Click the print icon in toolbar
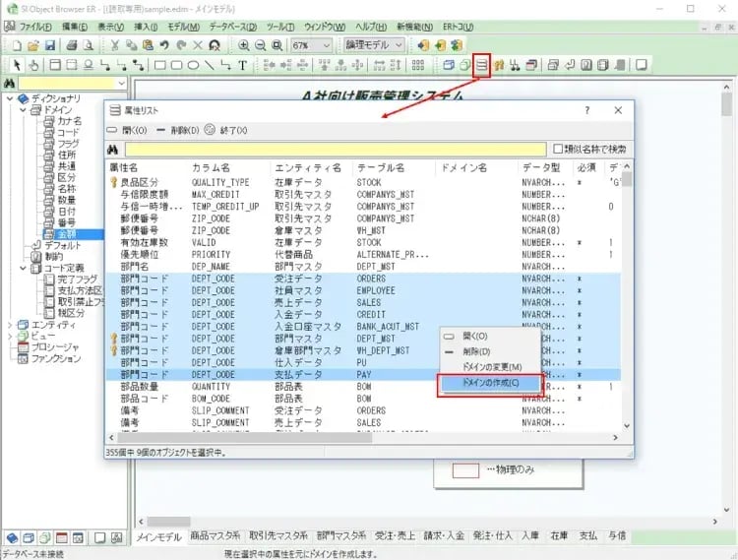738x560 pixels. point(73,45)
